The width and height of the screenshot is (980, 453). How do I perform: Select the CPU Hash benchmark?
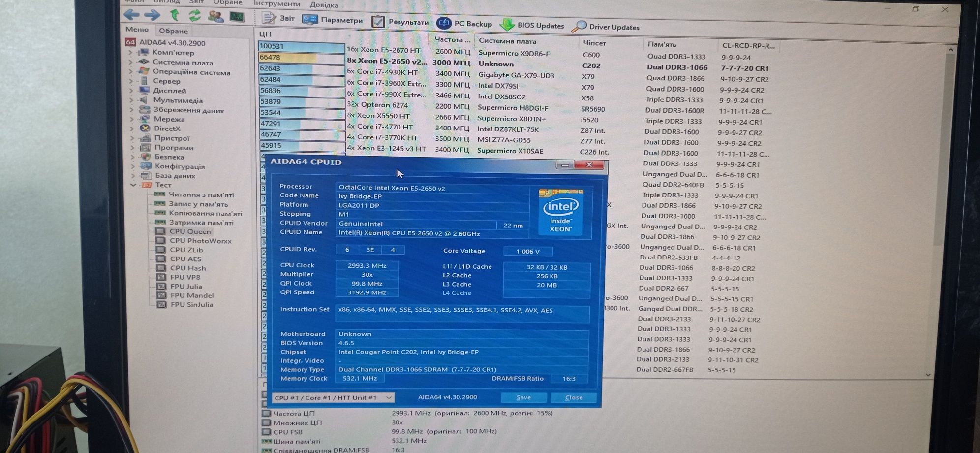click(x=188, y=268)
